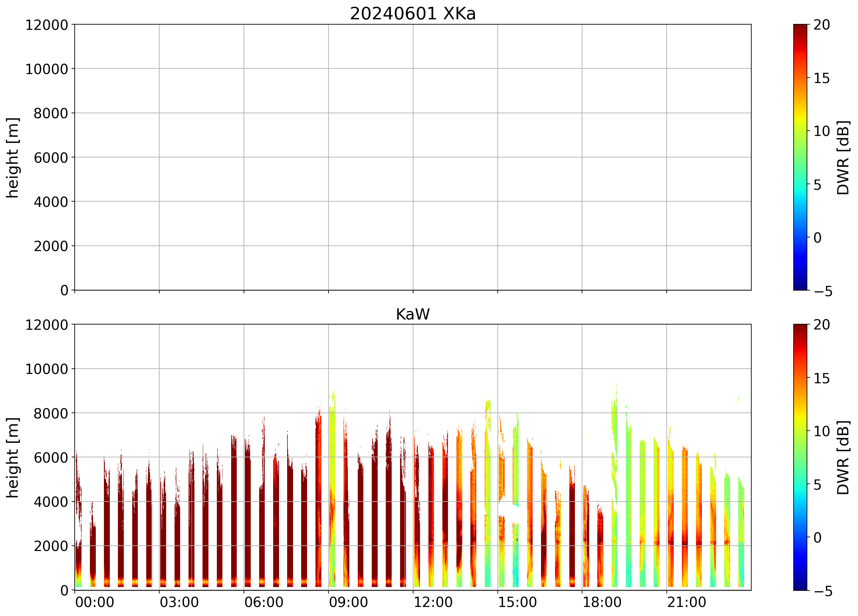Click the top colorbar at the 20 dB dark red end
Image resolution: width=858 pixels, height=616 pixels.
coord(800,27)
